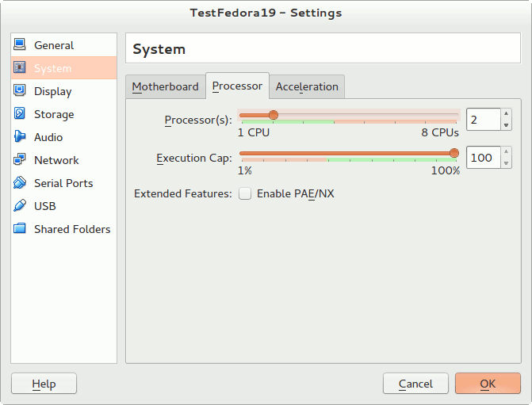532x405 pixels.
Task: Click the USB plug icon
Action: click(20, 206)
